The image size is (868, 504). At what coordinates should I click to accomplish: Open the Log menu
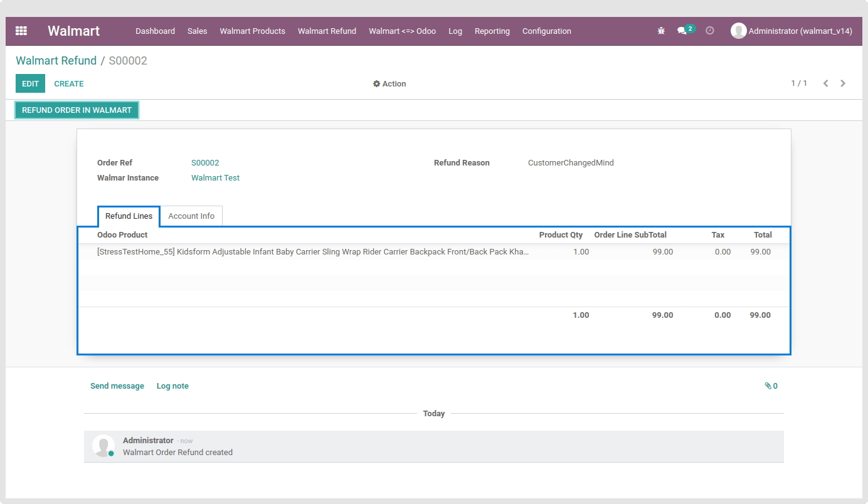455,31
